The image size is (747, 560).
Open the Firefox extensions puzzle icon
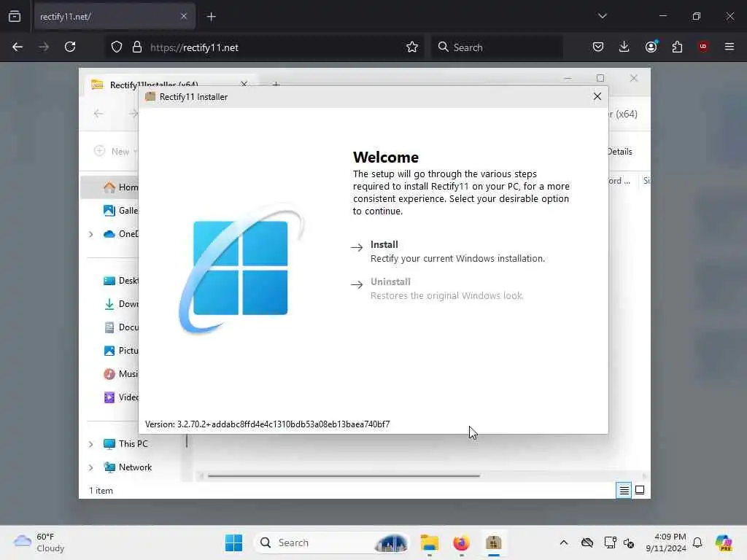coord(677,47)
